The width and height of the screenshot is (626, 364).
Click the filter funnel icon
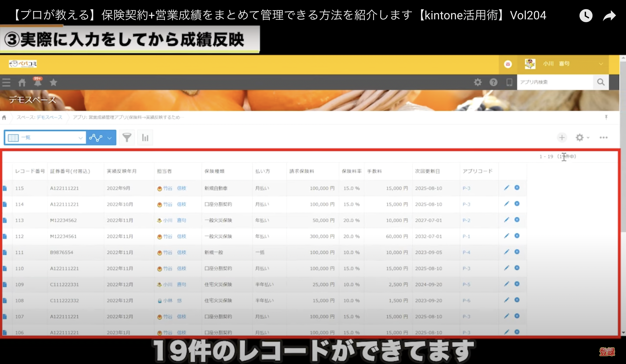[x=127, y=137]
